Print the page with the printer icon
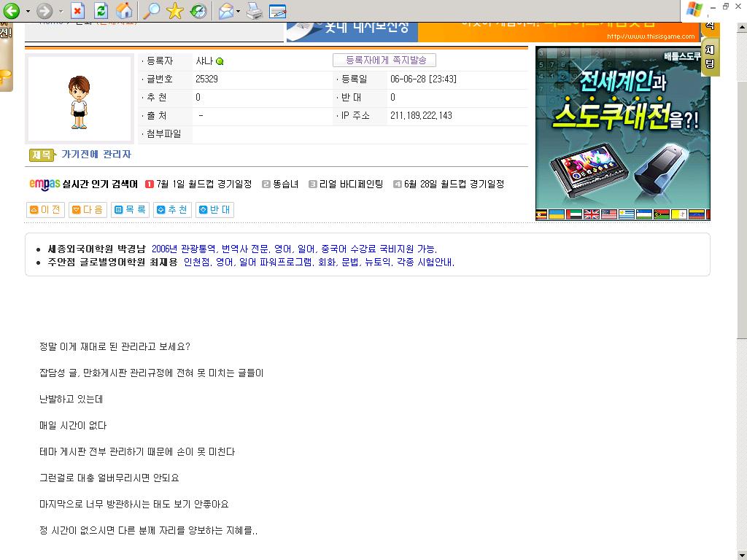Screen dimensions: 747x560 255,10
